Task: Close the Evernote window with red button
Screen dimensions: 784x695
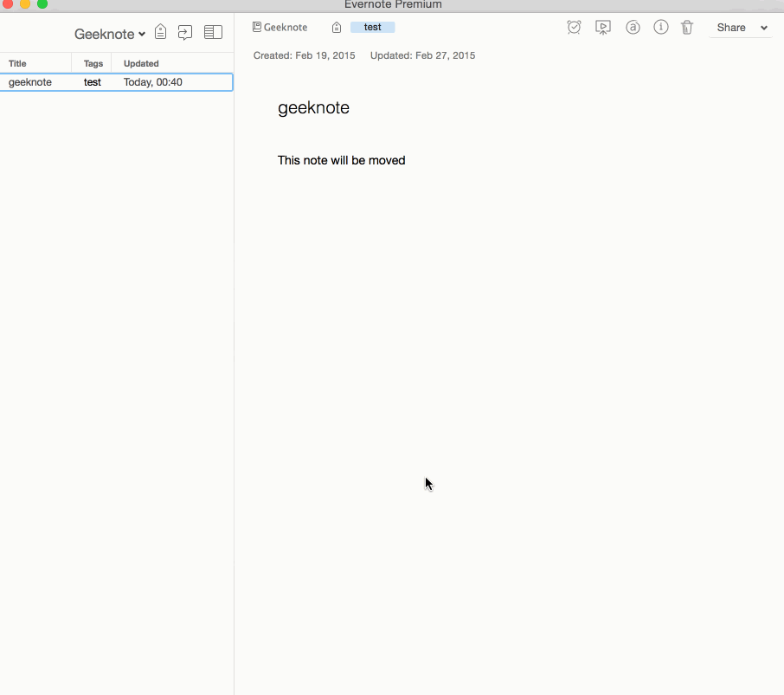Action: point(8,3)
